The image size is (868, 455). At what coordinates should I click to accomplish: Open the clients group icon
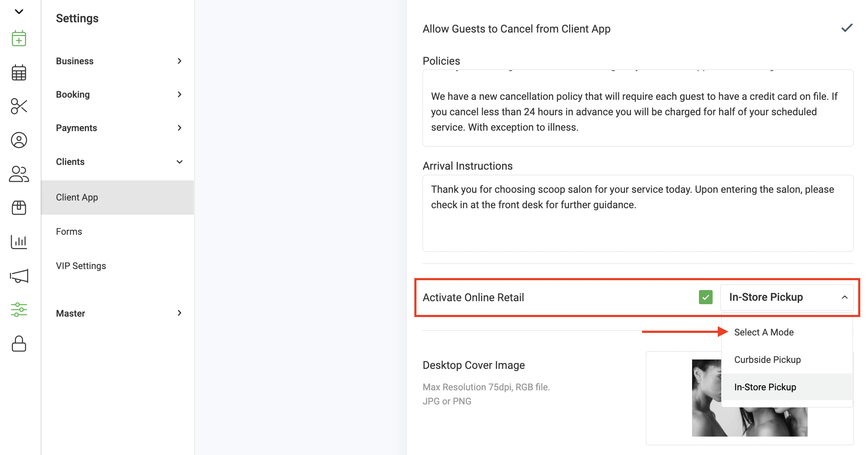pos(19,174)
